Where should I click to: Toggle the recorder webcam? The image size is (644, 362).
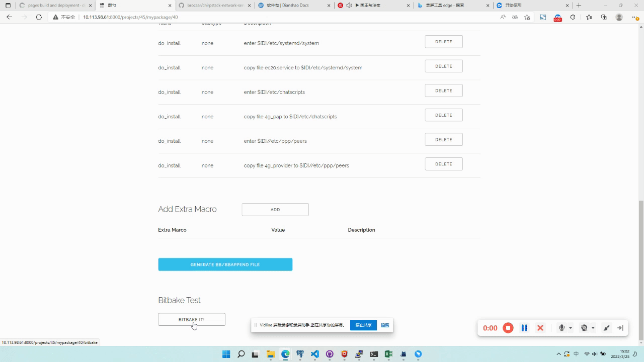click(584, 328)
